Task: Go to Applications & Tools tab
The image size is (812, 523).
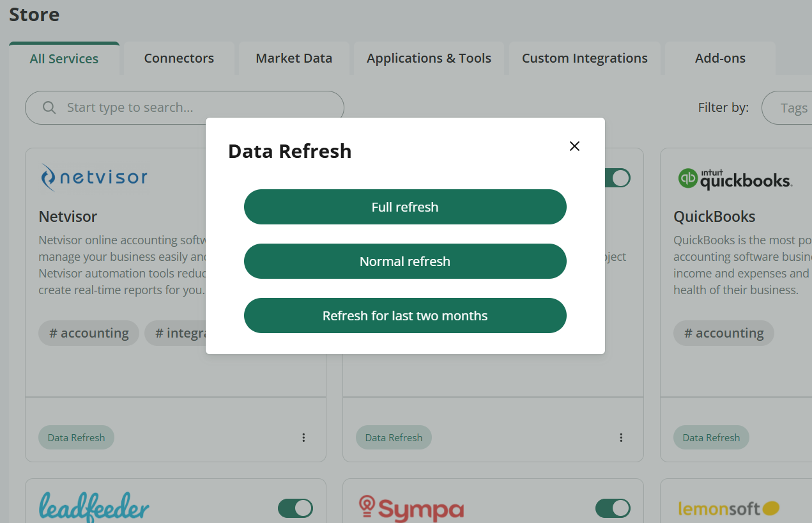Action: click(x=429, y=59)
